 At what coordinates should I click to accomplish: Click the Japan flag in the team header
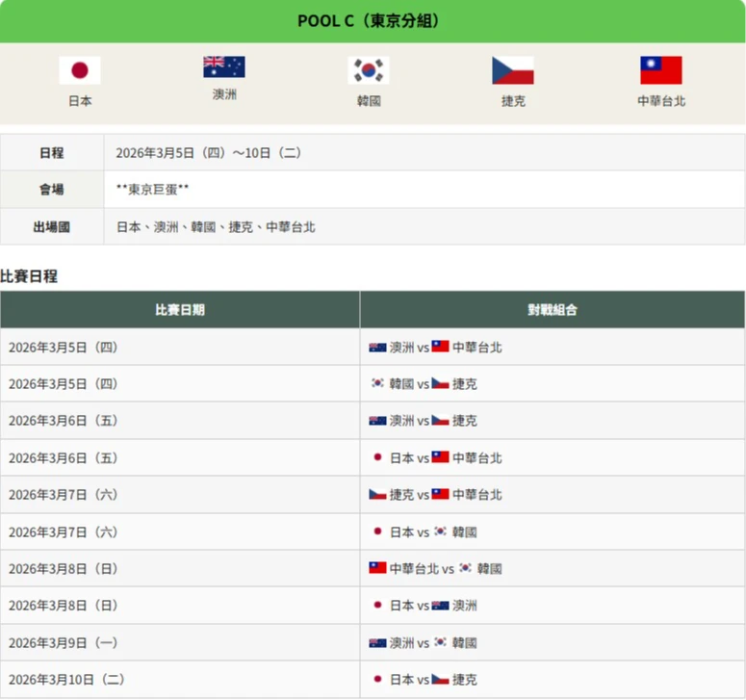point(80,70)
